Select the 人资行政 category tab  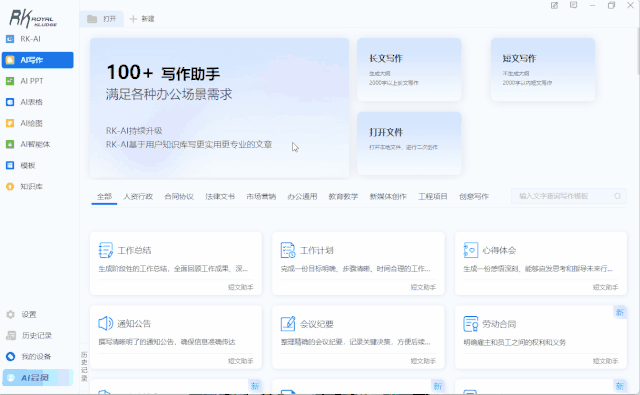(x=138, y=196)
